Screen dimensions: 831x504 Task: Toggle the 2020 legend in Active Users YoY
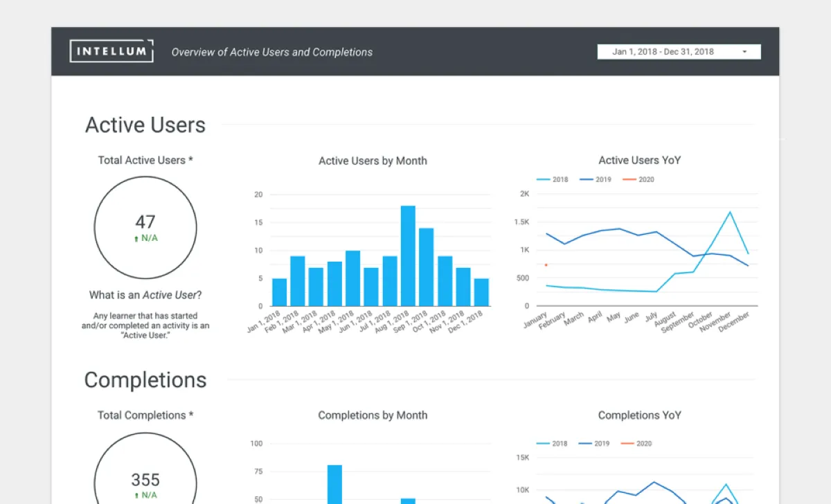click(638, 179)
